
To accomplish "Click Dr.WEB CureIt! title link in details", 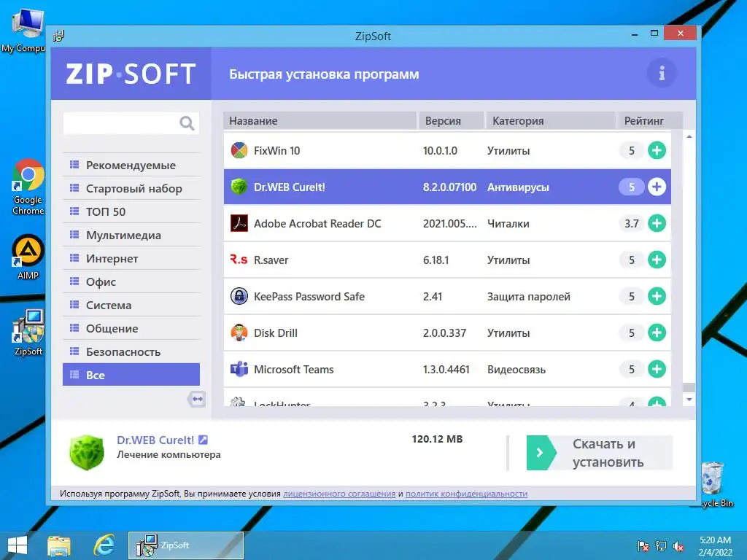I will click(x=155, y=440).
